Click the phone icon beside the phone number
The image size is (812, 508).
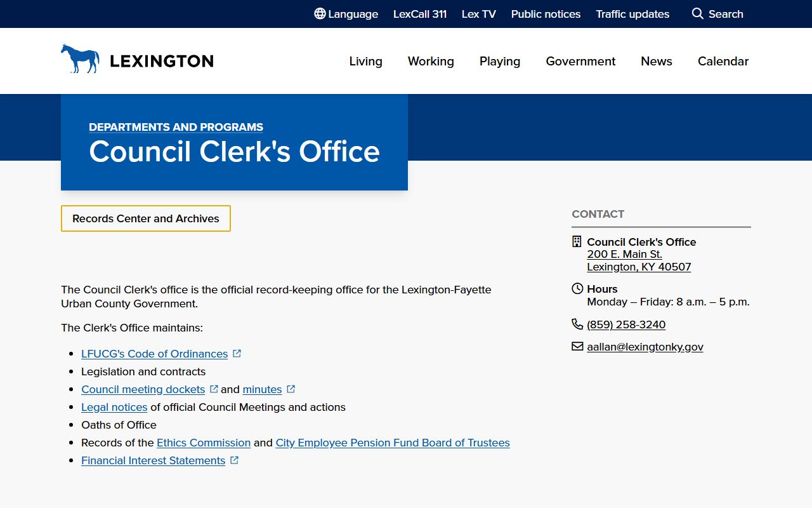point(577,324)
